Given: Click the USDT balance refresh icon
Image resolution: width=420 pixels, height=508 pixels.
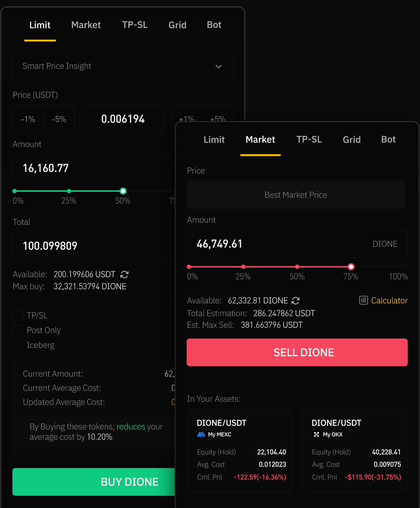Looking at the screenshot, I should click(124, 275).
